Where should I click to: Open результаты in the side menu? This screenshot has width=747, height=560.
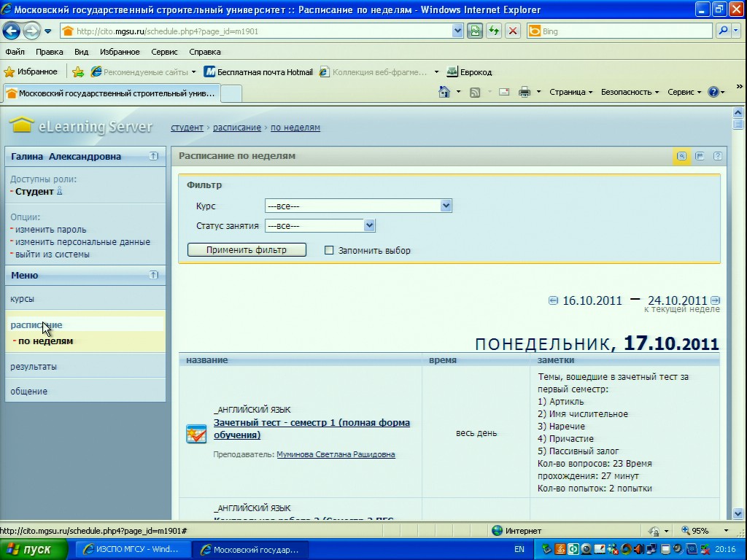85,366
